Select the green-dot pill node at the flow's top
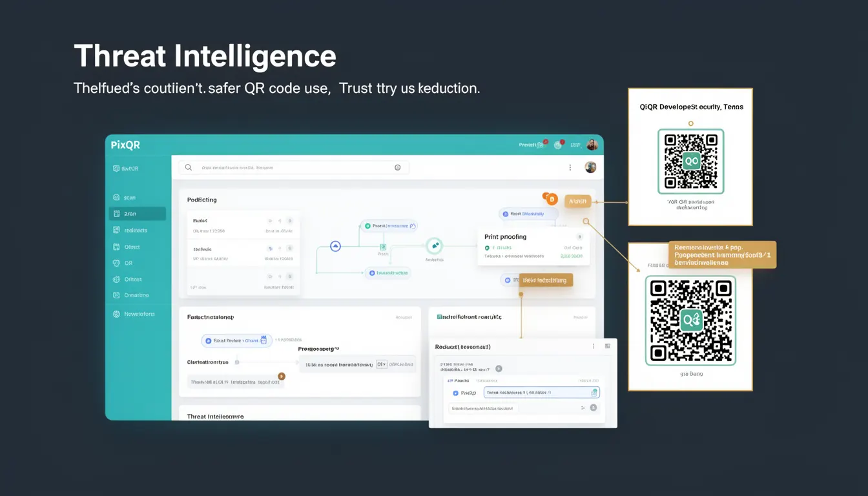The width and height of the screenshot is (868, 496). tap(388, 226)
